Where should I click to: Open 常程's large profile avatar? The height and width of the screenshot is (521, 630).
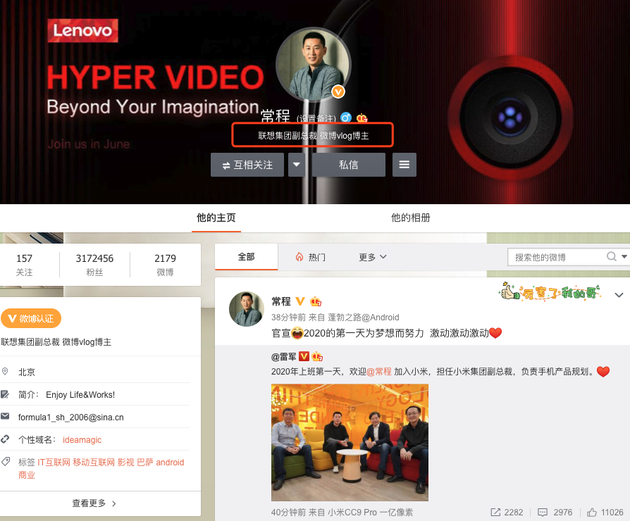[313, 65]
